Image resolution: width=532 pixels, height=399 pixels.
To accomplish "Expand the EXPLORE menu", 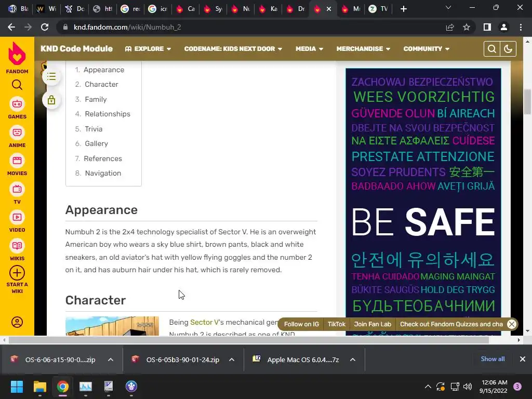I will tap(148, 49).
